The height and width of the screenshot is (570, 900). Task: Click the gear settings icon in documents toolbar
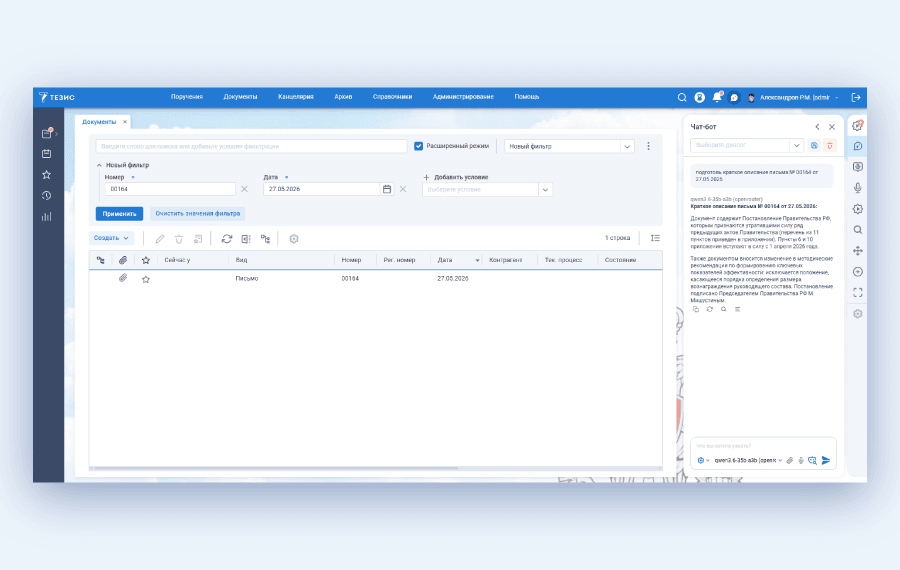(x=294, y=239)
